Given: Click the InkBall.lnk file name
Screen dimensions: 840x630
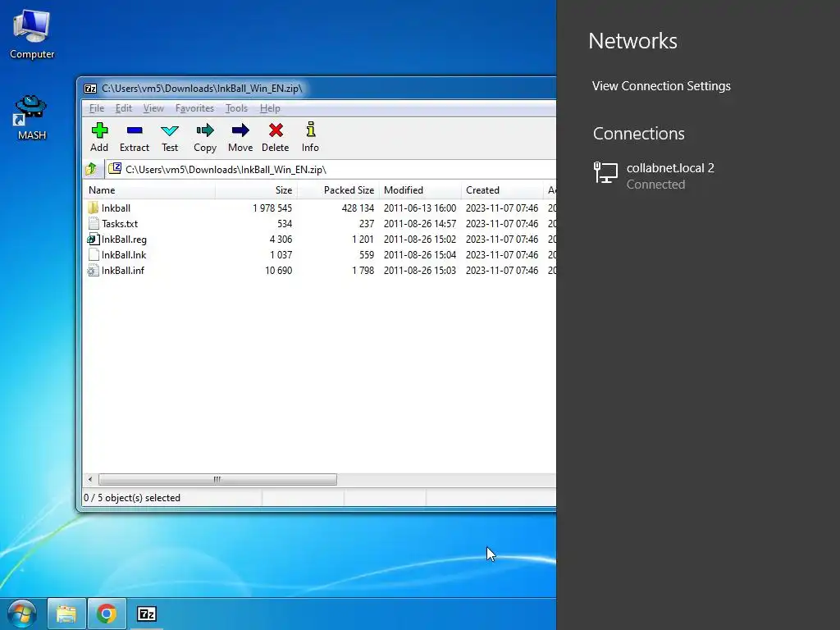Looking at the screenshot, I should click(124, 254).
